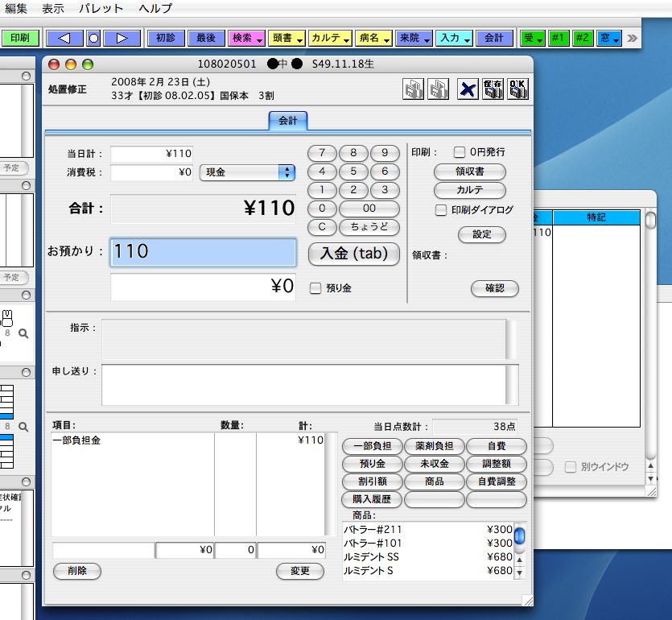
Task: Click the first grayed document icon in header
Action: tap(414, 89)
